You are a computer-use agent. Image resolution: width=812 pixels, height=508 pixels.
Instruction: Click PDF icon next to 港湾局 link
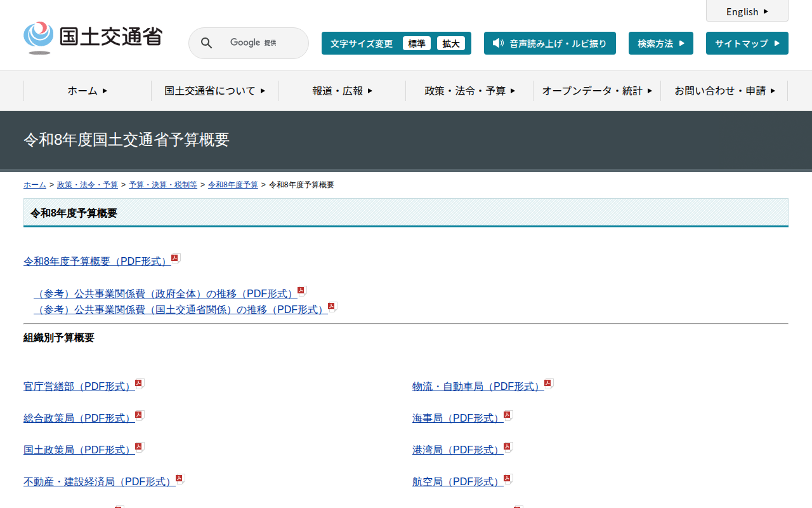tap(508, 447)
